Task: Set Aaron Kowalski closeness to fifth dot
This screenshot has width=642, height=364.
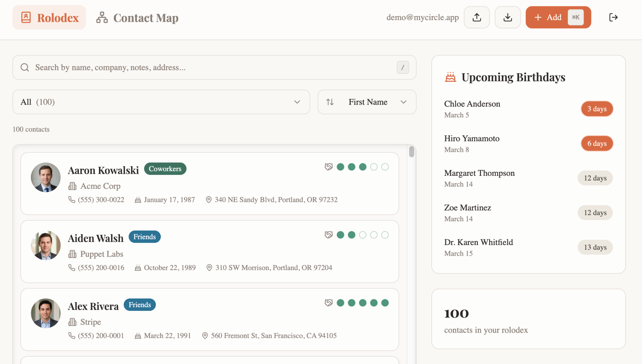Action: click(385, 167)
